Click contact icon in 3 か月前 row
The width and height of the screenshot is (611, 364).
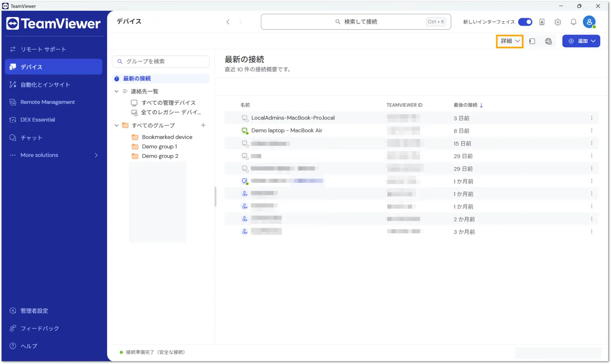tap(245, 232)
